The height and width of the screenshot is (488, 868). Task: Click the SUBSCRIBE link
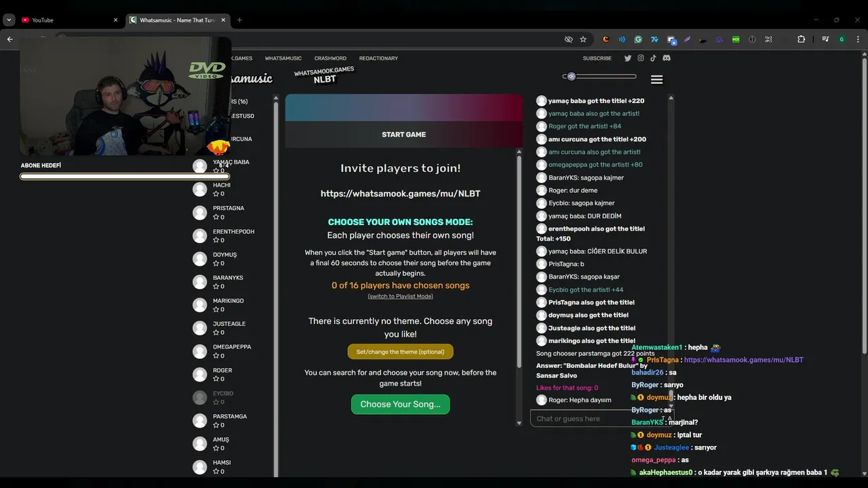(x=597, y=58)
